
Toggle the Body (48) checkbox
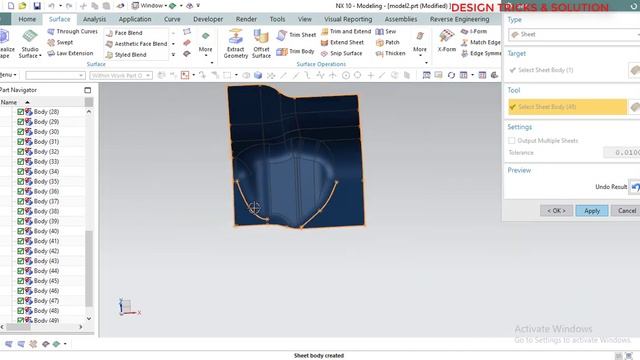coord(20,311)
